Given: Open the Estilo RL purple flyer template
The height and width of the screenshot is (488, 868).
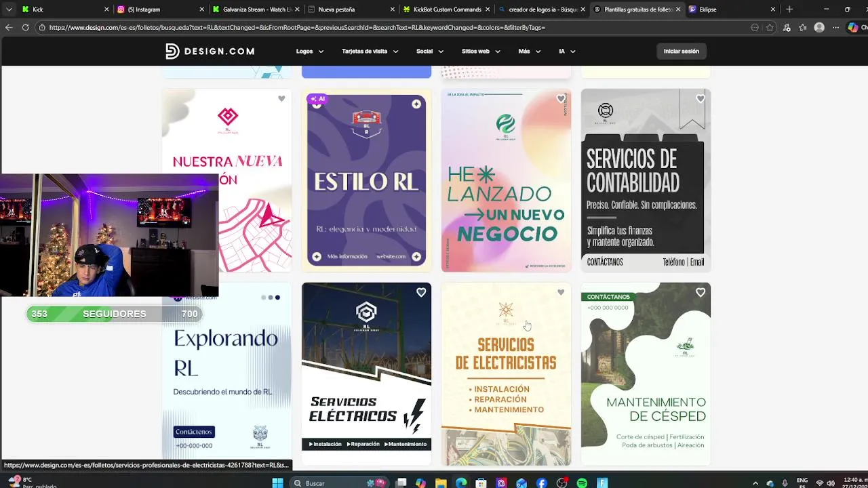Looking at the screenshot, I should [x=366, y=180].
